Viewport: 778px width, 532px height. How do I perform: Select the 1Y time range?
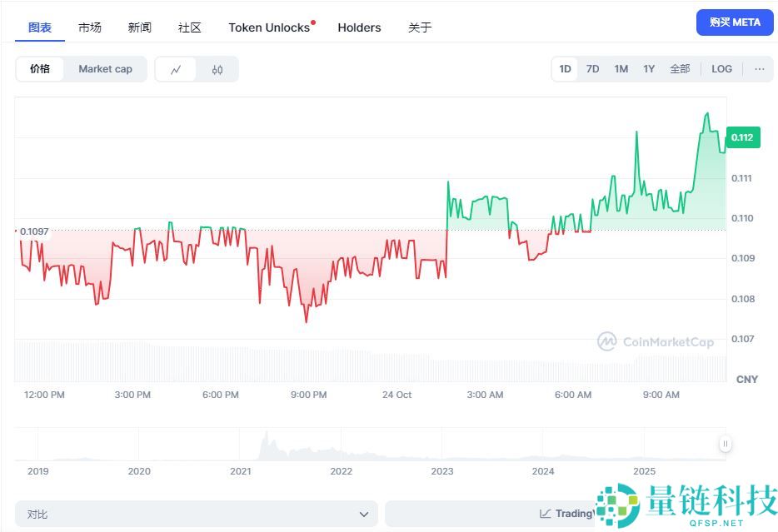point(649,69)
